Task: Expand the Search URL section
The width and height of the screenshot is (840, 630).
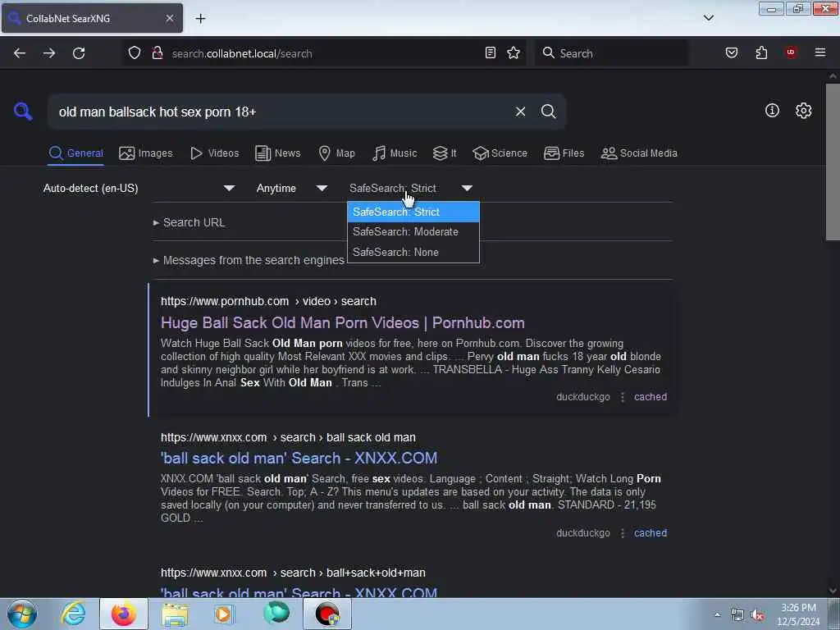Action: tap(189, 222)
